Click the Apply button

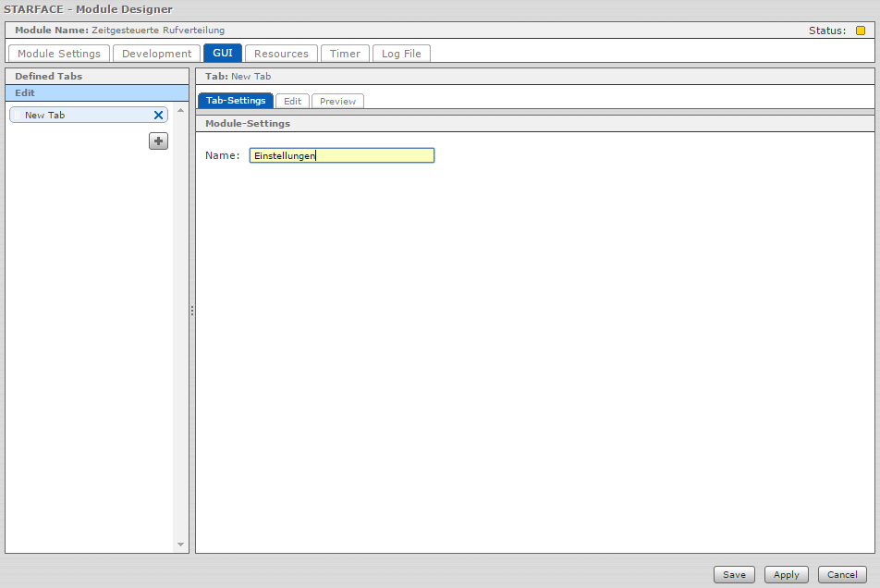coord(786,575)
